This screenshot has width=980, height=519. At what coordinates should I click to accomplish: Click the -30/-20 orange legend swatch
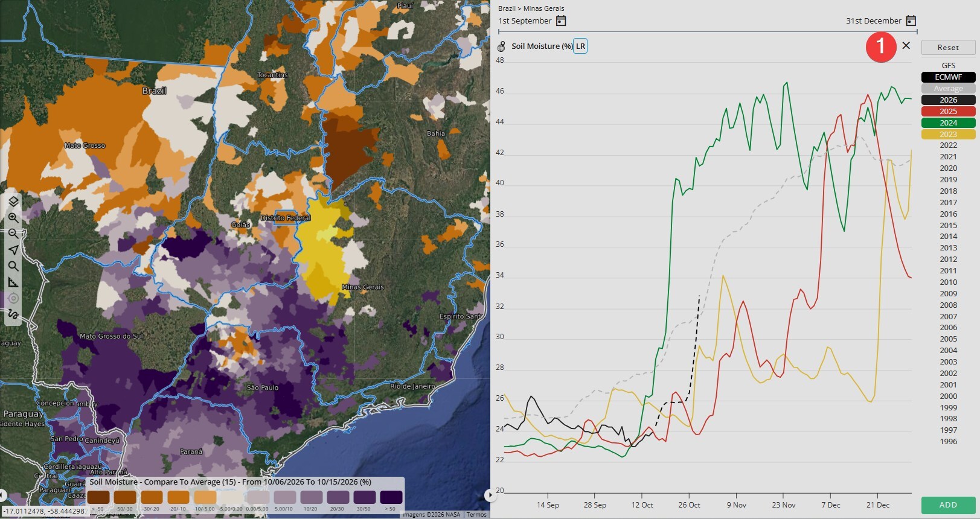click(x=152, y=497)
